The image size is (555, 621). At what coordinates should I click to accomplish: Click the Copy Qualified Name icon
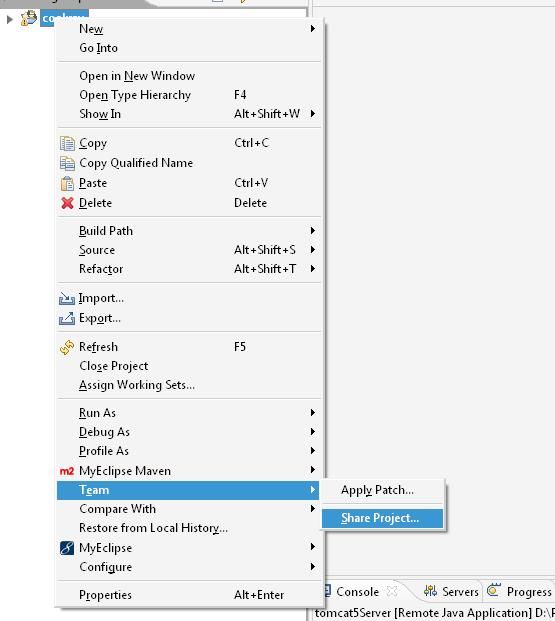[67, 163]
